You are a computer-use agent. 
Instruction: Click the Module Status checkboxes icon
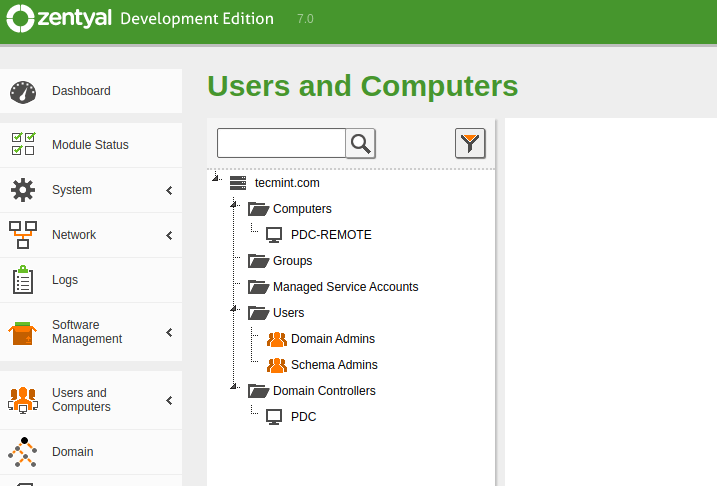point(23,144)
